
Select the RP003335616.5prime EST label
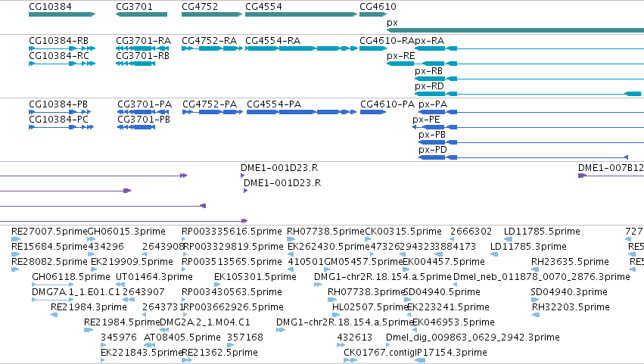[x=232, y=232]
